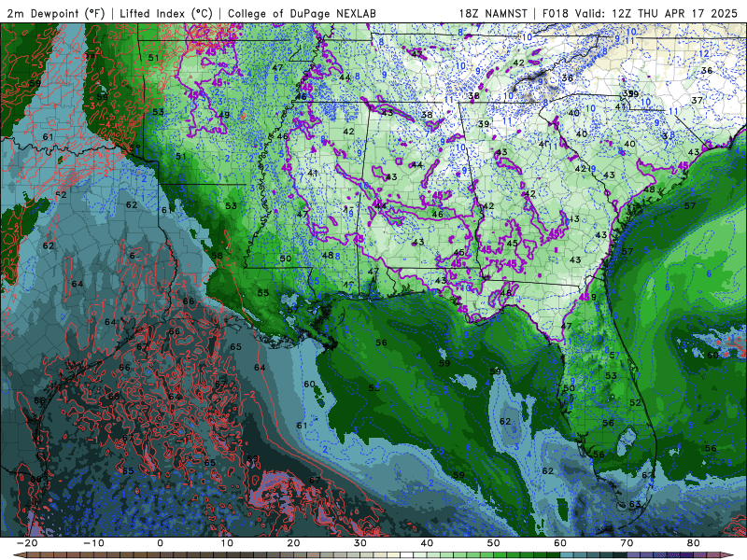Viewport: 747px width, 560px height.
Task: Click the dewpoint value '49' on the map
Action: click(223, 115)
